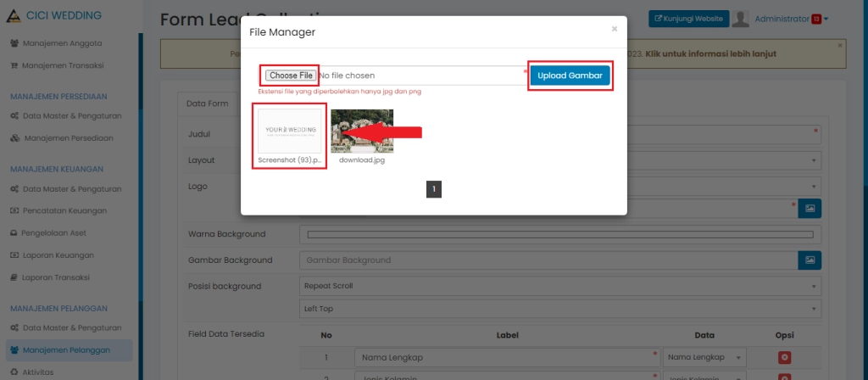Screen dimensions: 868x380
Task: Open the Left Top position dropdown
Action: pyautogui.click(x=560, y=309)
